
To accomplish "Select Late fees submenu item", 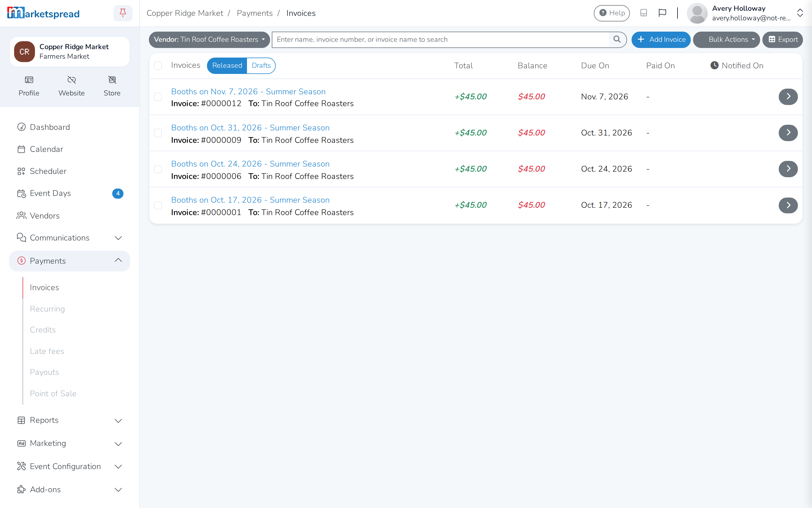I will (x=47, y=351).
